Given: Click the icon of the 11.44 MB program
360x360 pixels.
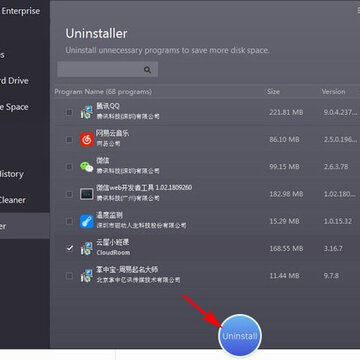Looking at the screenshot, I should click(87, 276).
